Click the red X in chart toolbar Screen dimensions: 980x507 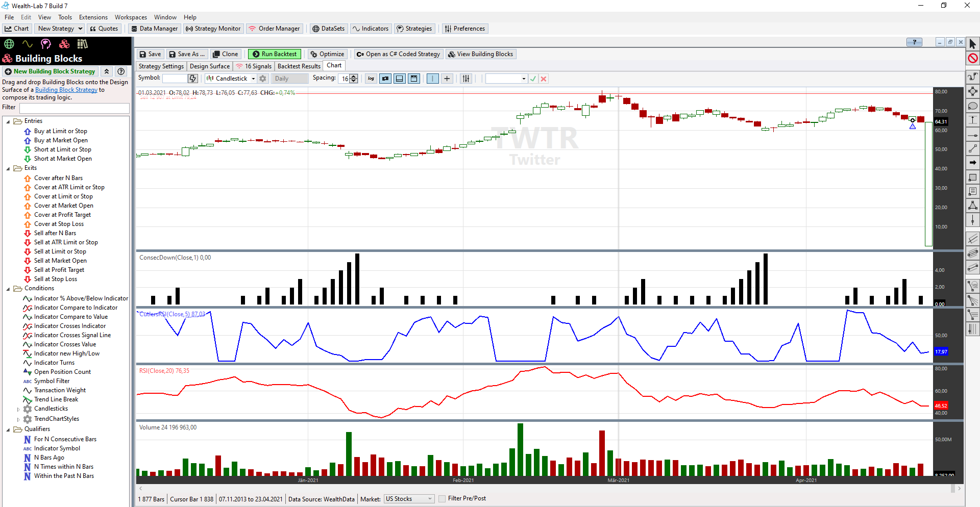(x=544, y=79)
